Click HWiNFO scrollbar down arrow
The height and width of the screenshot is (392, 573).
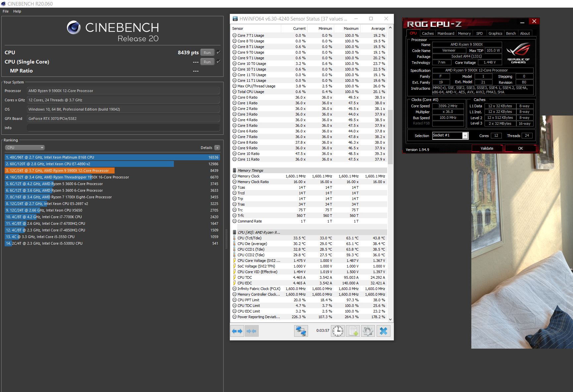coord(390,319)
